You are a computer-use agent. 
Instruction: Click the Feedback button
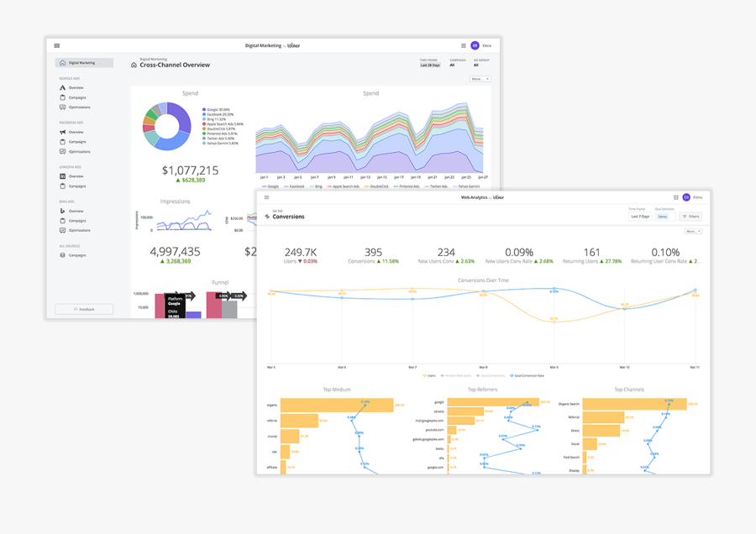84,309
